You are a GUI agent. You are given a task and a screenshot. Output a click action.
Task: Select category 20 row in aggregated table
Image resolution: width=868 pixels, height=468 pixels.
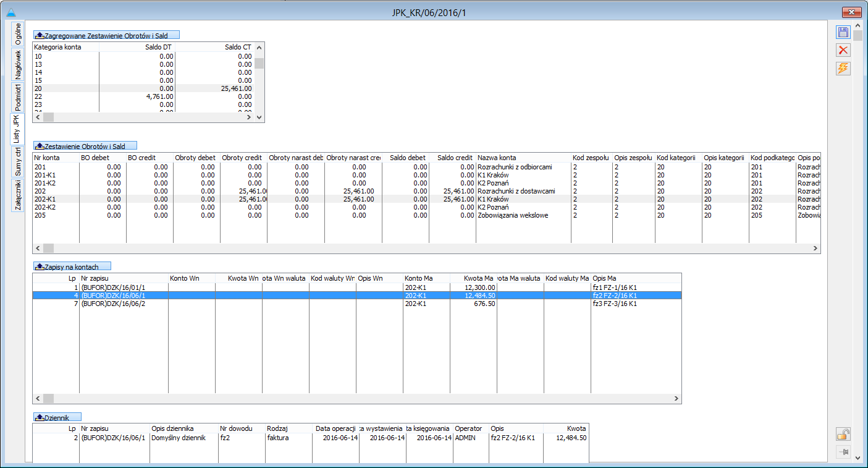(x=143, y=88)
